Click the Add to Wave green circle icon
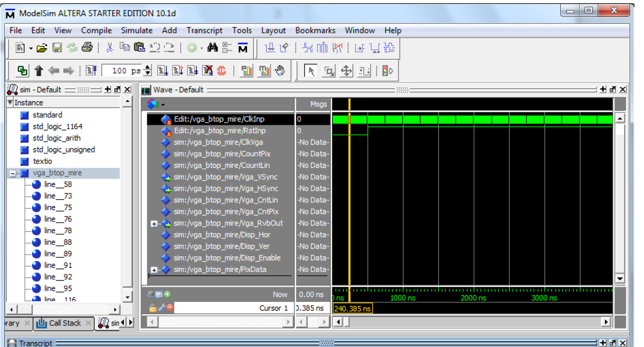This screenshot has width=644, height=347. [x=192, y=48]
